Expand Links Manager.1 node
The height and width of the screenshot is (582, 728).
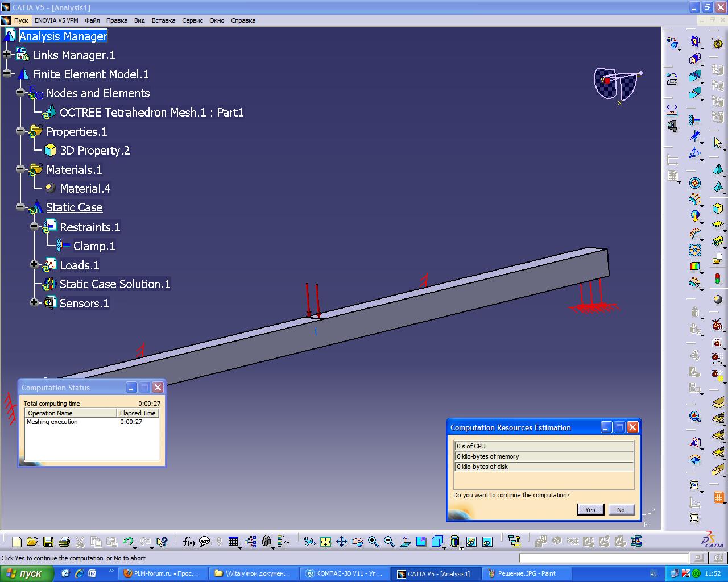pos(7,55)
